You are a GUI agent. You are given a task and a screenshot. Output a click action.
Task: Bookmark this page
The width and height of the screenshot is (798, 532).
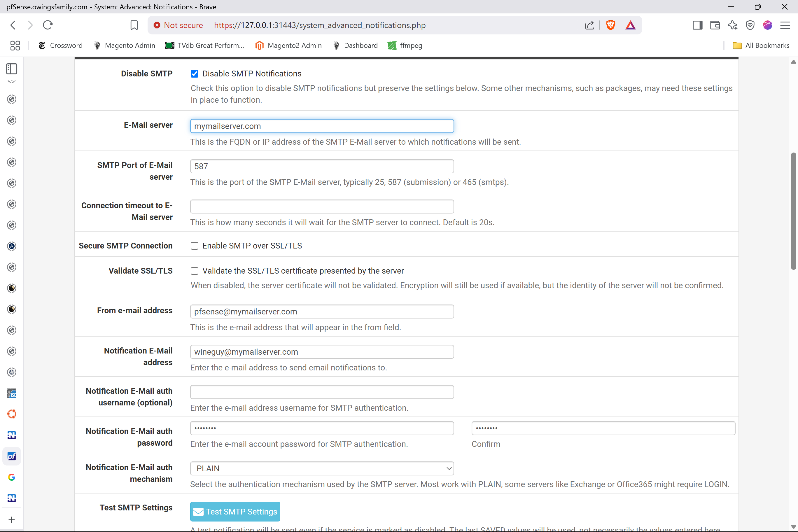point(134,25)
